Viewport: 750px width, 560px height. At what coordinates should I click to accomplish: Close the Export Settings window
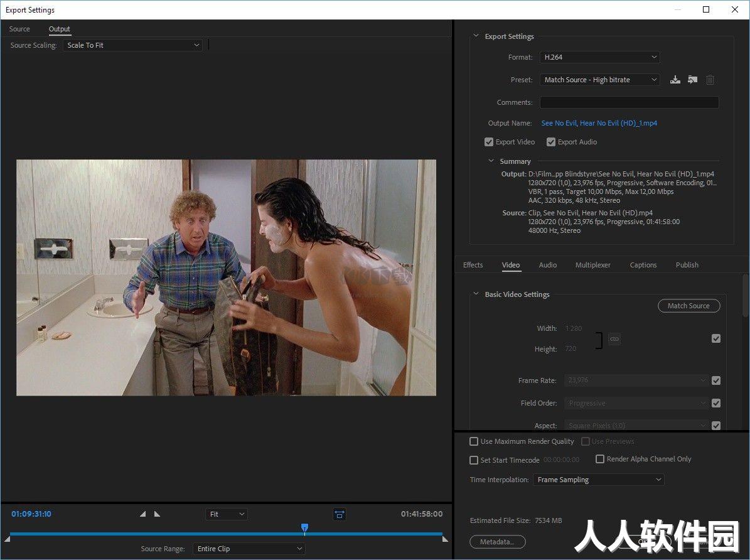tap(735, 9)
